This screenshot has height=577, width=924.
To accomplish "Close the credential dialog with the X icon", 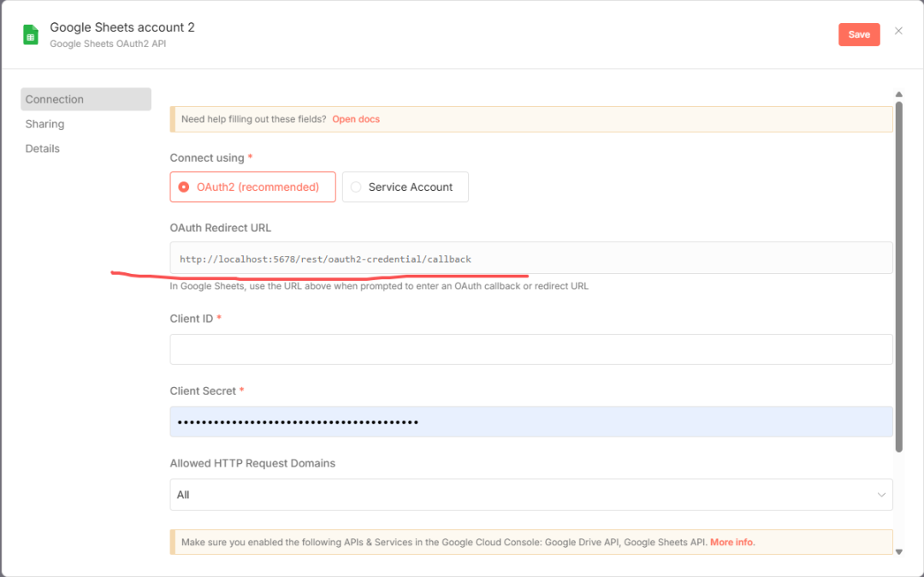I will 898,31.
